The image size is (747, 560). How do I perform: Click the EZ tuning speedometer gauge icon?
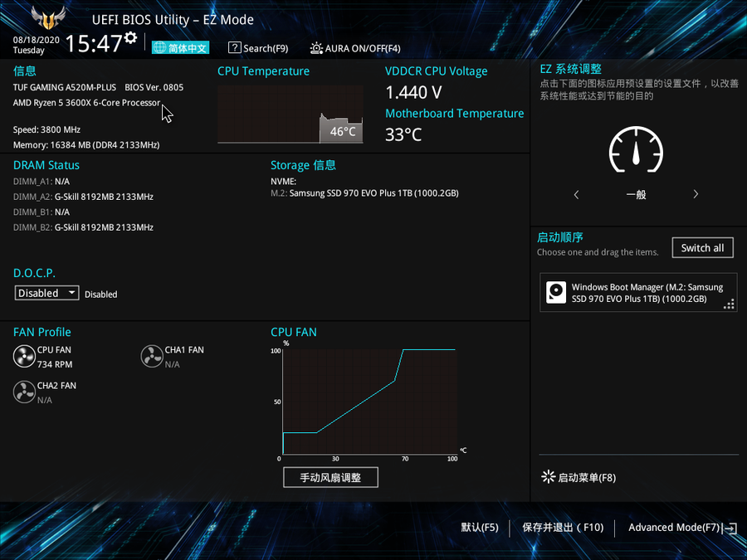point(636,151)
